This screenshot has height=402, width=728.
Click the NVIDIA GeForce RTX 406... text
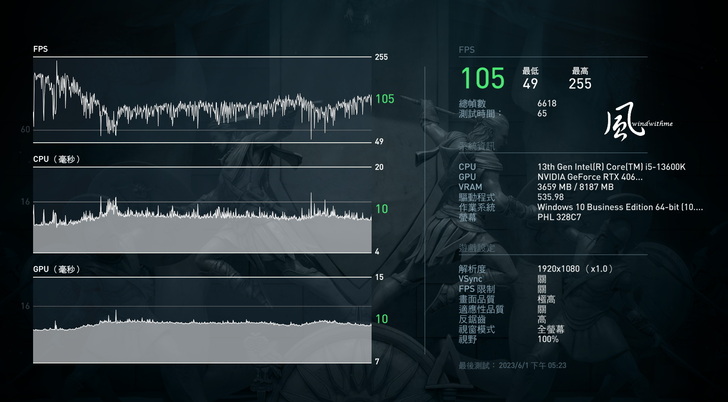[x=590, y=177]
